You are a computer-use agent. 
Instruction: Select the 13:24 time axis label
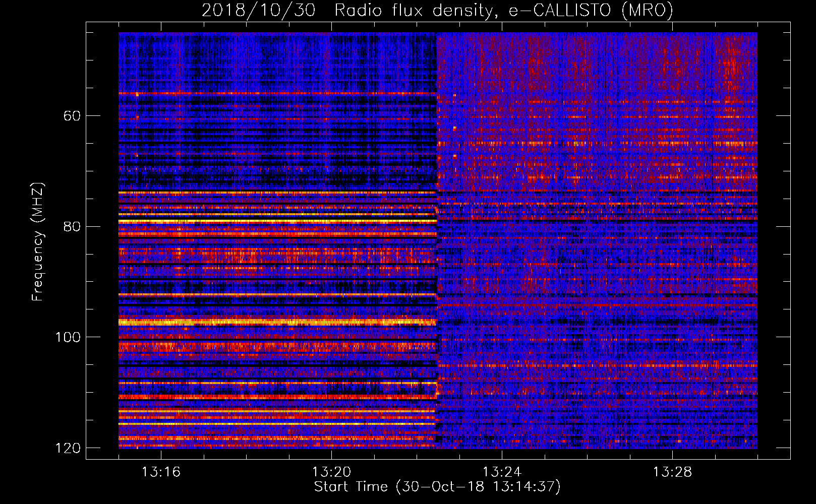pyautogui.click(x=502, y=472)
